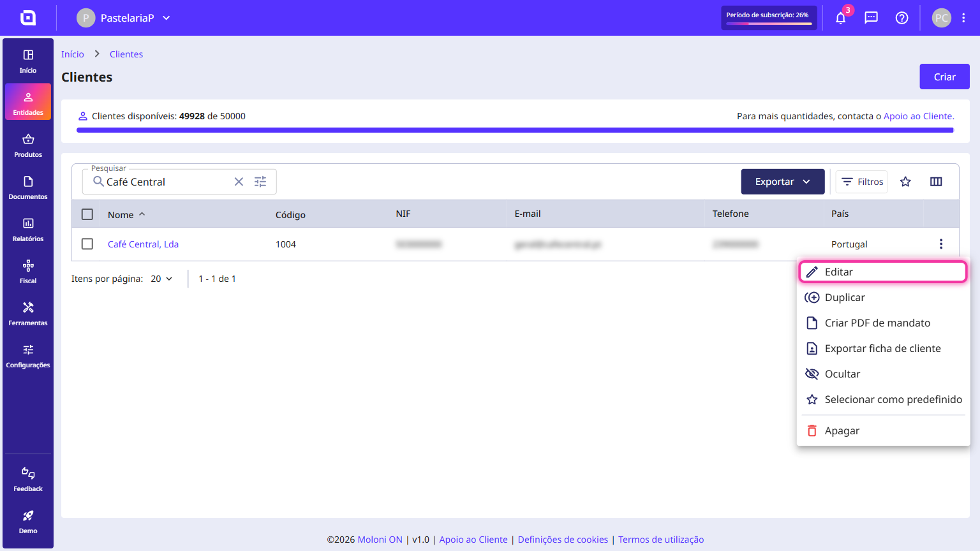The height and width of the screenshot is (551, 980).
Task: Click the Moloni logo icon
Action: coord(28,18)
